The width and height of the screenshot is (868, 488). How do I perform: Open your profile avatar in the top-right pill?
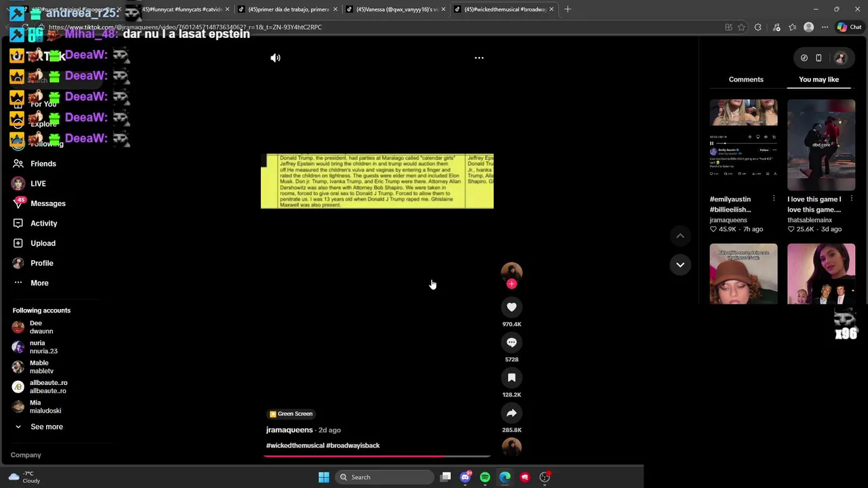[840, 58]
